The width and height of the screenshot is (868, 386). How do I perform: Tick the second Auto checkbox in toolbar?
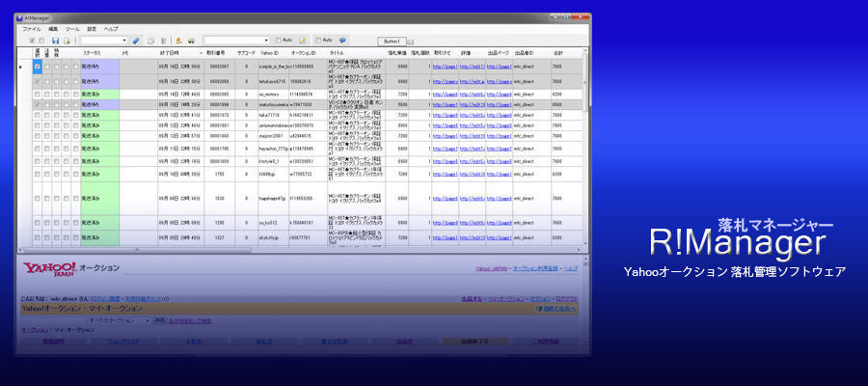point(317,41)
